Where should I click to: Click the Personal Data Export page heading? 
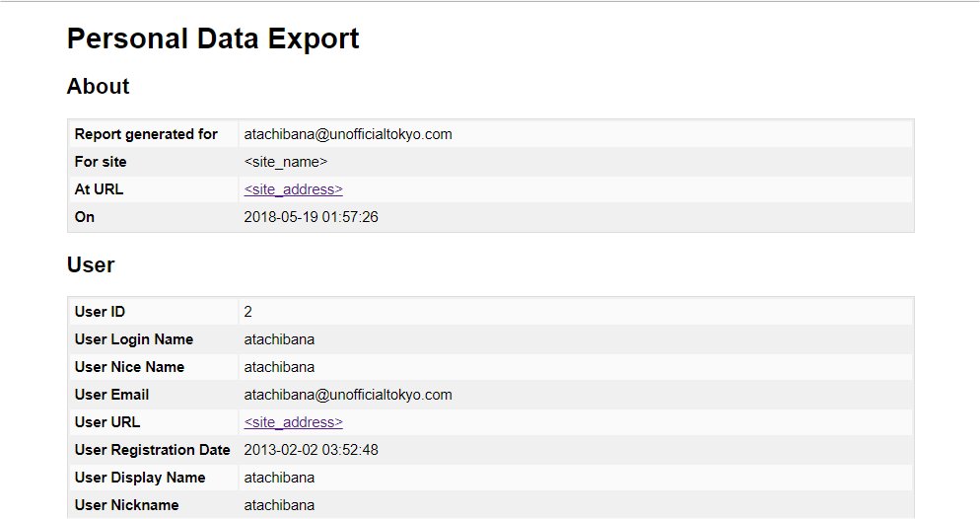coord(213,39)
